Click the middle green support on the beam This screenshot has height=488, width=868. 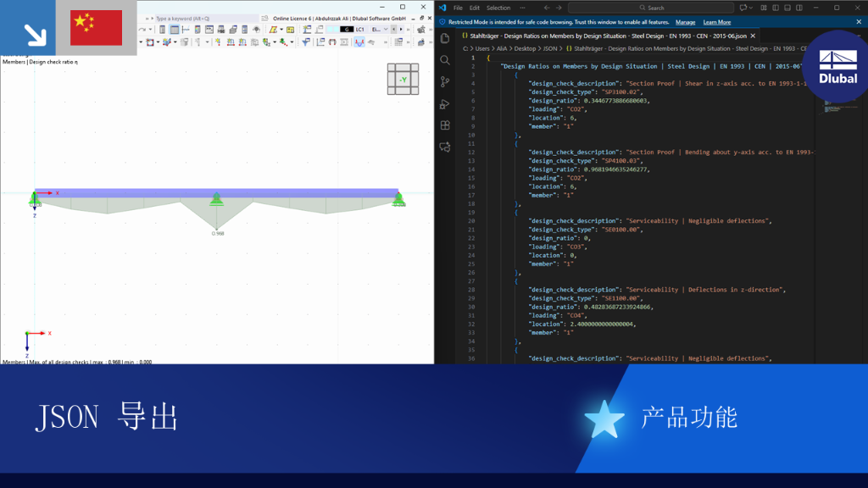pyautogui.click(x=216, y=198)
